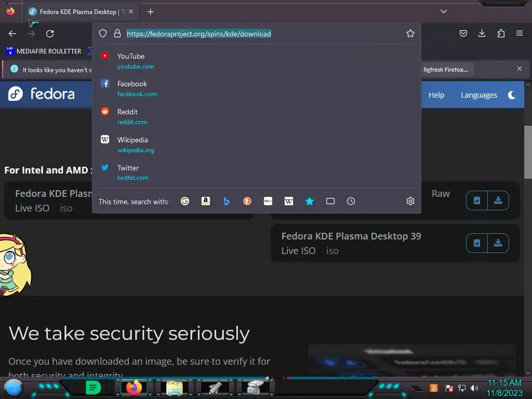Open the network tray icon
532x399 pixels.
462,388
